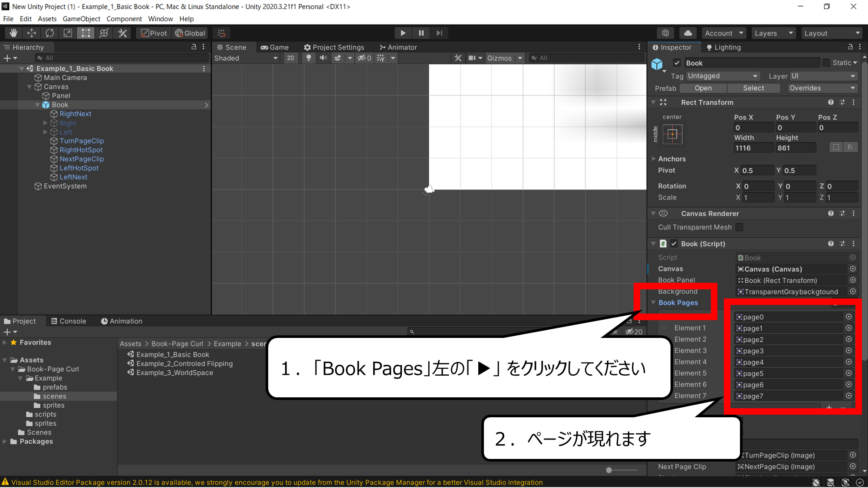
Task: Toggle Global handle rotation
Action: [190, 33]
